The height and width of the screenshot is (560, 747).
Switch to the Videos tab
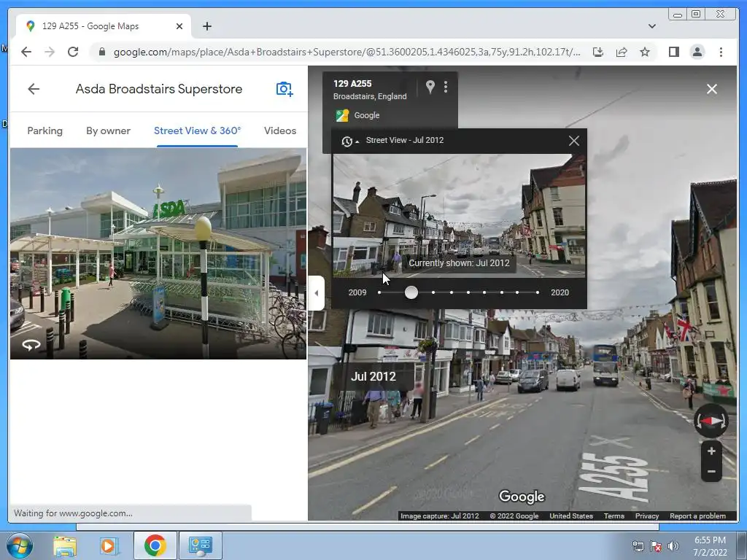pyautogui.click(x=280, y=131)
